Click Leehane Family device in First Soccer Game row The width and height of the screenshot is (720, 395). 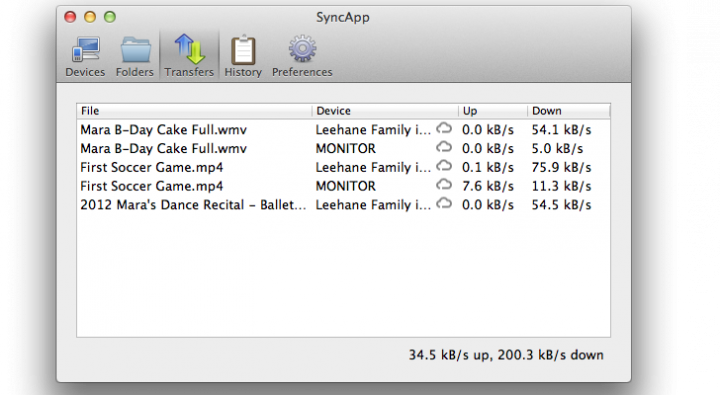point(373,168)
